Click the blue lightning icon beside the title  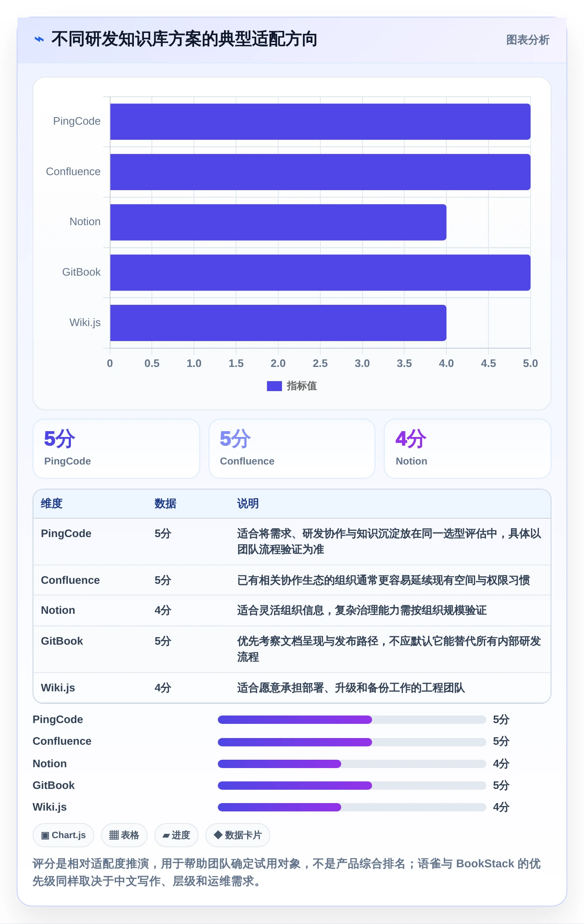[39, 39]
